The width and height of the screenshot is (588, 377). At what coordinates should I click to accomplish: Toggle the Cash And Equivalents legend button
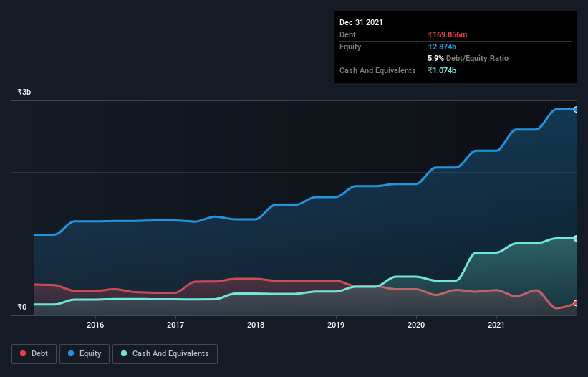pyautogui.click(x=165, y=354)
